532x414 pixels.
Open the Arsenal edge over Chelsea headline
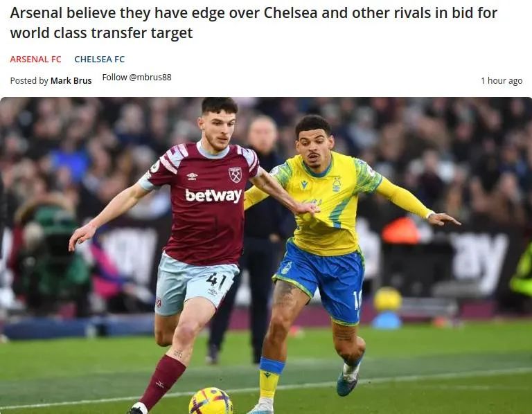pos(254,23)
